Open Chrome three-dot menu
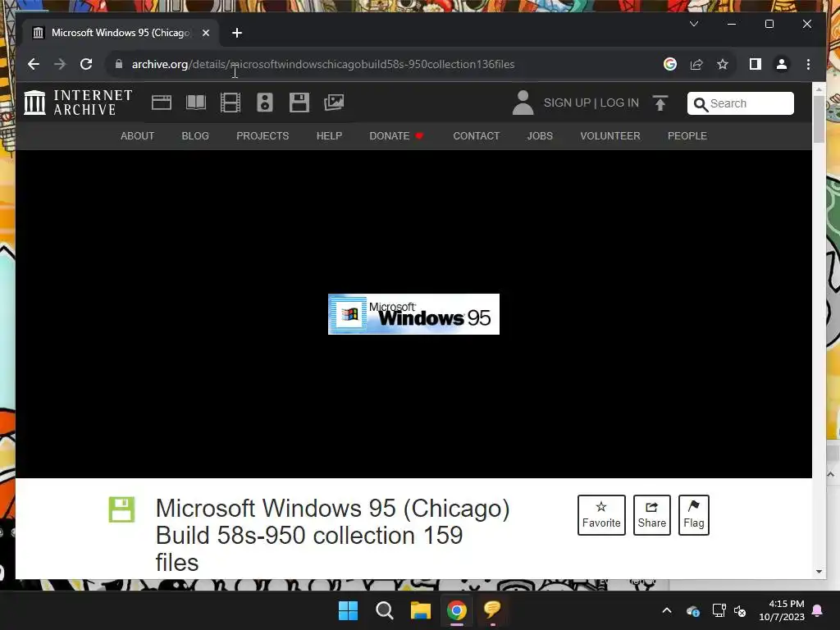 click(808, 64)
